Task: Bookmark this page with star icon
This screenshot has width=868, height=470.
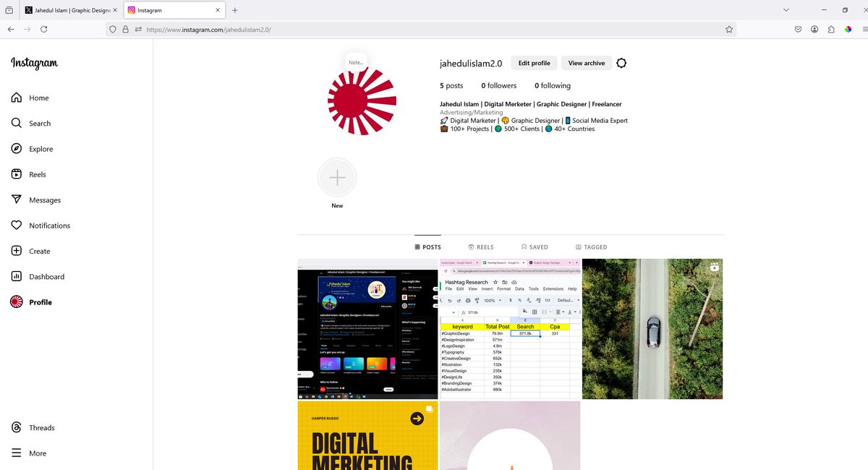Action: coord(729,30)
